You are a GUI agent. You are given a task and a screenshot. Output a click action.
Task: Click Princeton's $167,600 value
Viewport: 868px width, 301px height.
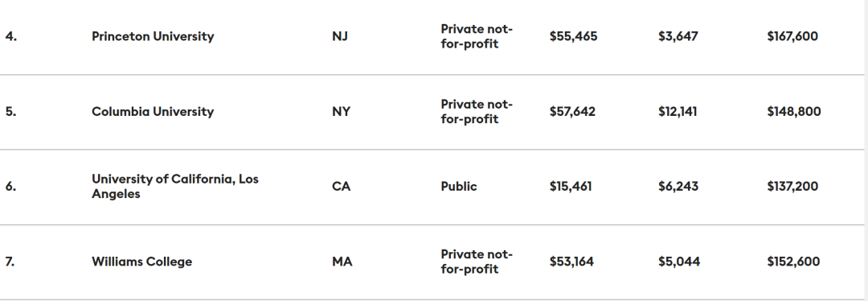click(792, 36)
